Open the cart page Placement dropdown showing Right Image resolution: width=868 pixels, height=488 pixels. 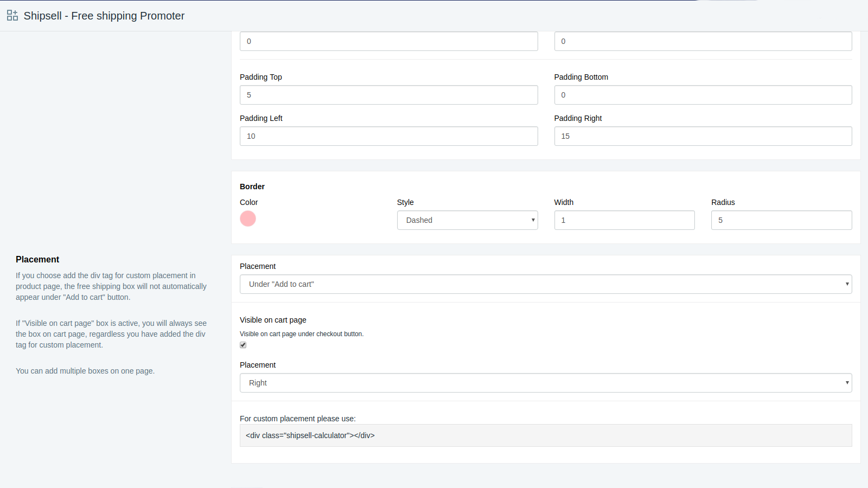(x=545, y=383)
